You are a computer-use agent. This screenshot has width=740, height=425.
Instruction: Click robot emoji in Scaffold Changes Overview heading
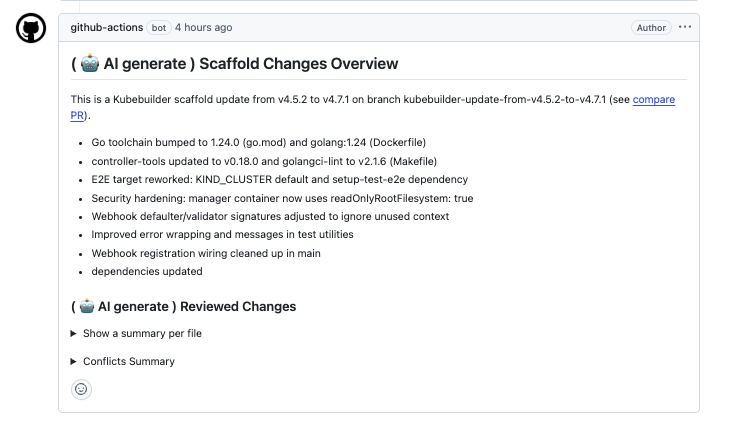point(90,64)
